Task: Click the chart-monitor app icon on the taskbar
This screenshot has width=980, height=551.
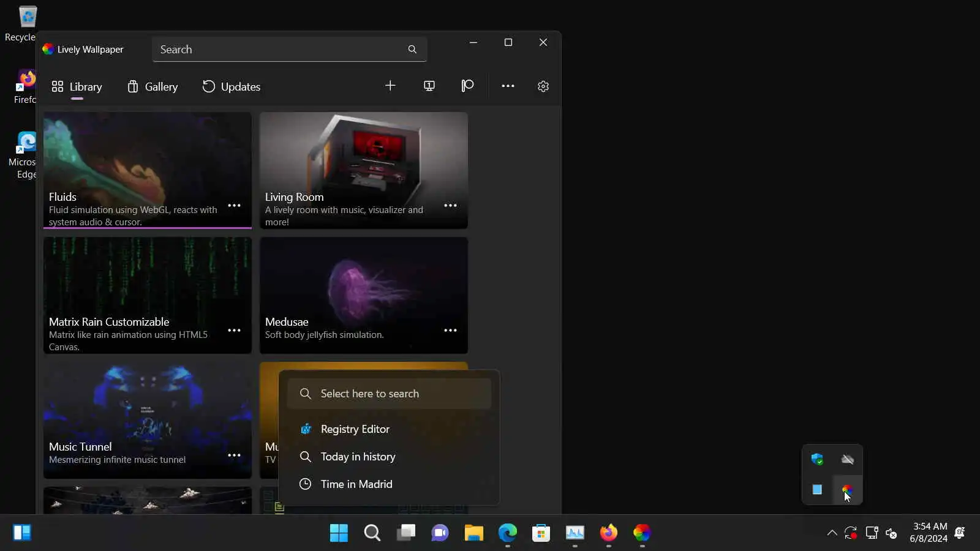Action: (x=575, y=533)
